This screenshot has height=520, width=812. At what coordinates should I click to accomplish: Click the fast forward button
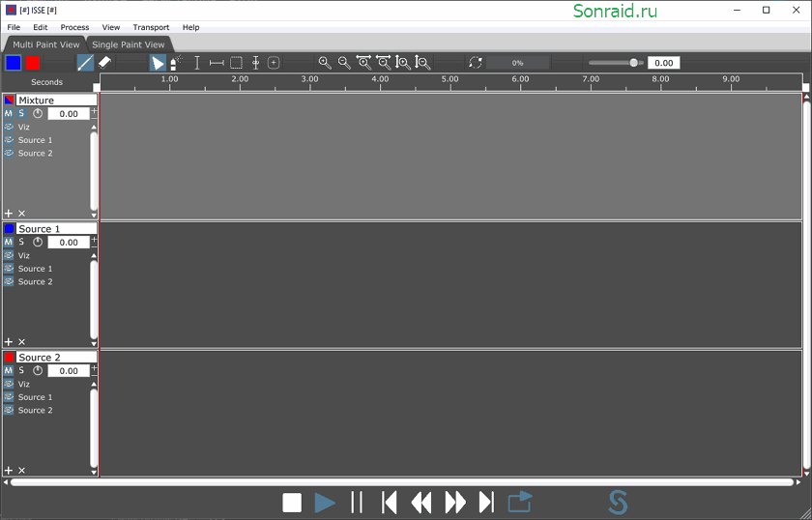455,503
